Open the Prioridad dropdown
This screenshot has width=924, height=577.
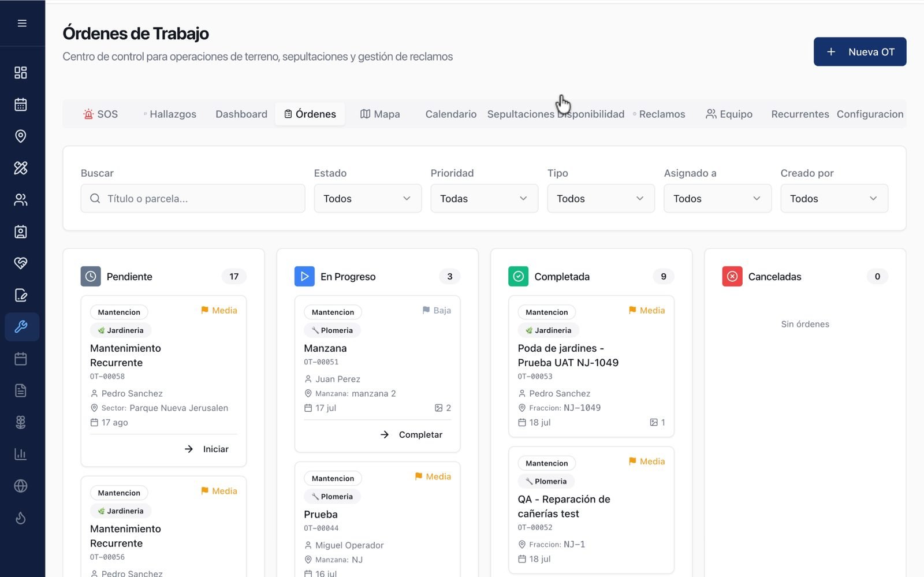(x=485, y=199)
